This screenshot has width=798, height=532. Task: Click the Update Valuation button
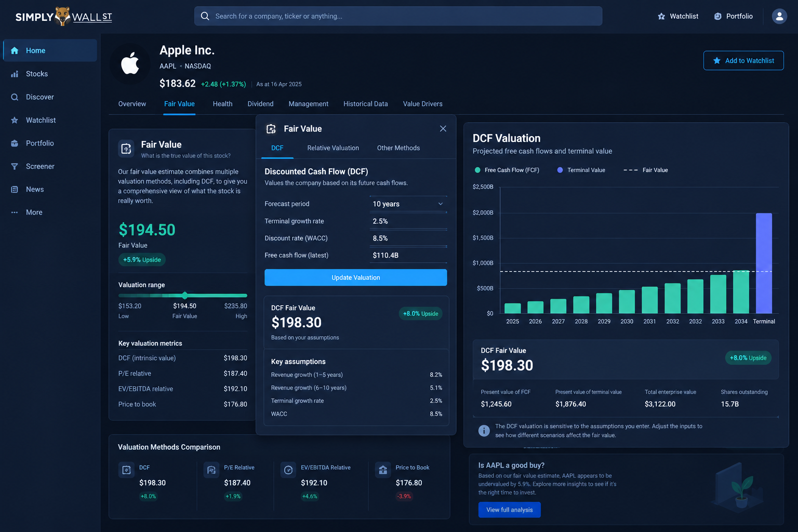356,277
